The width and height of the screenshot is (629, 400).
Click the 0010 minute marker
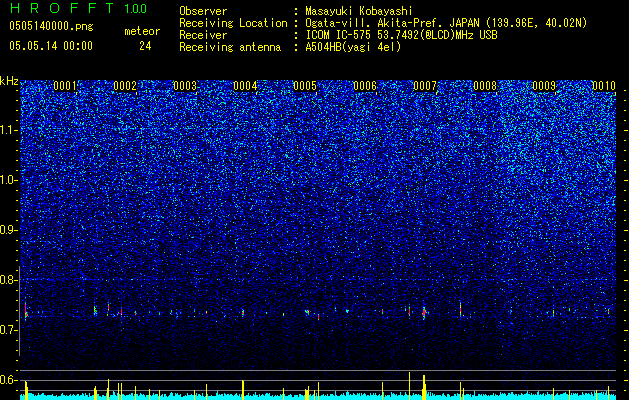pyautogui.click(x=604, y=86)
